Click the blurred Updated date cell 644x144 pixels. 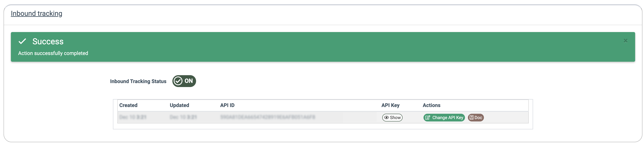click(x=183, y=117)
